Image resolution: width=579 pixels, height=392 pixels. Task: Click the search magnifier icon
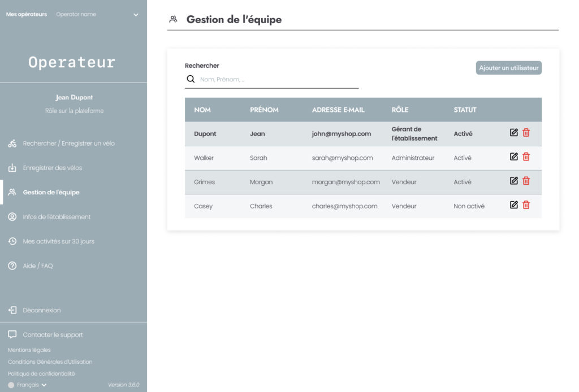point(191,79)
